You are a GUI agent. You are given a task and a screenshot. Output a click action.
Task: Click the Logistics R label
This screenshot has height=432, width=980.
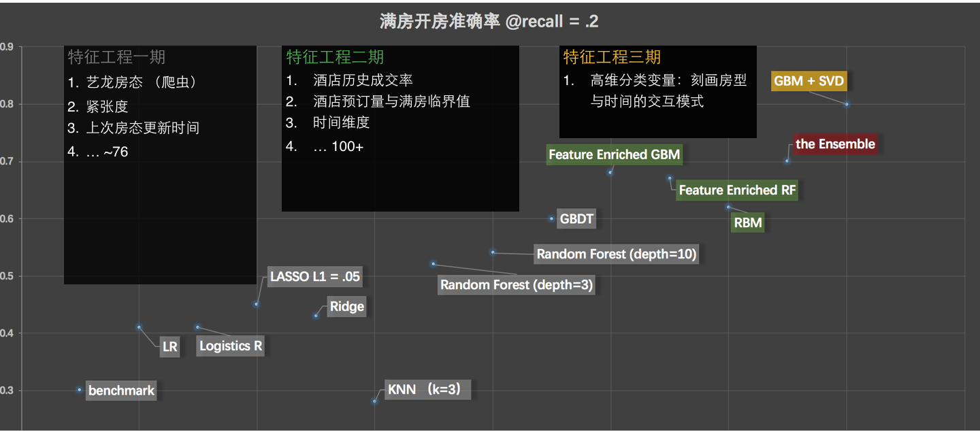[x=231, y=346]
